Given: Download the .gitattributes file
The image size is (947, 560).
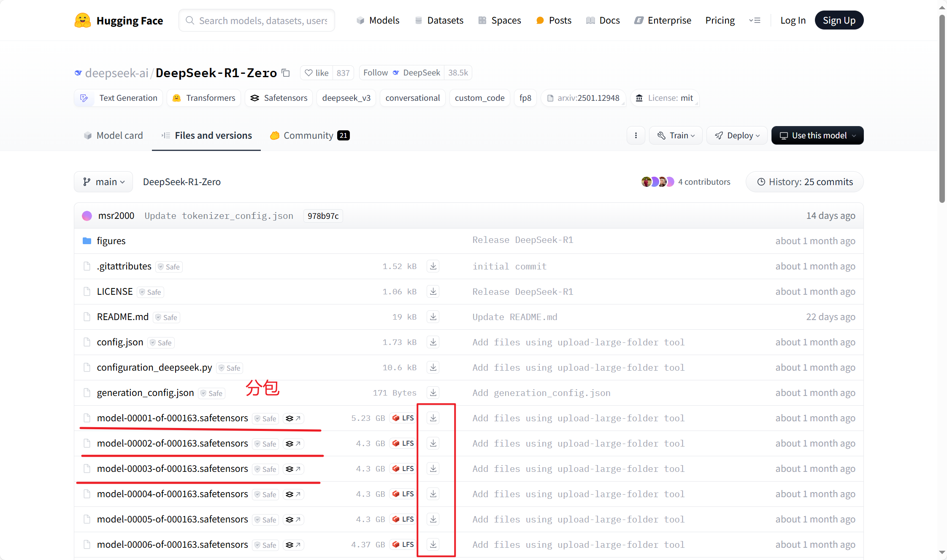Looking at the screenshot, I should tap(433, 266).
